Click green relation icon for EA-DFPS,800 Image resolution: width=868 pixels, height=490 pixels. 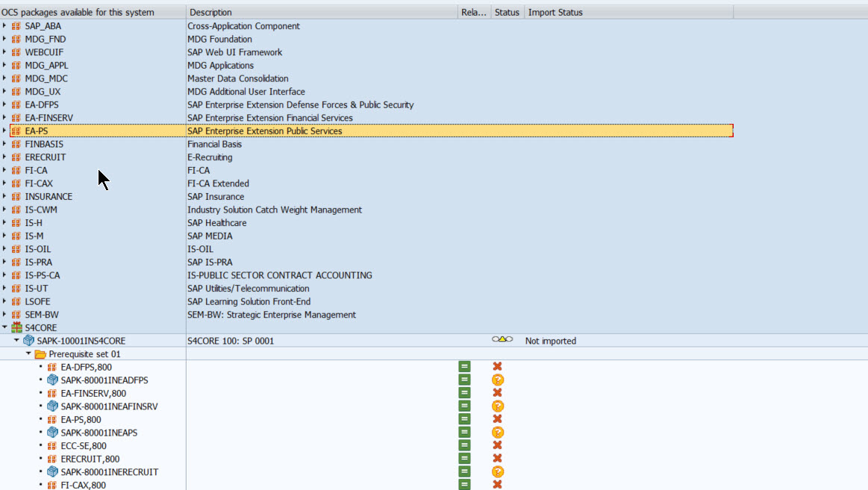click(464, 367)
